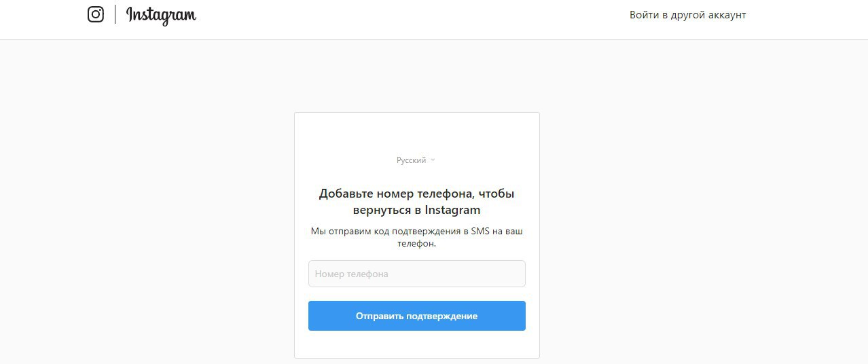Image resolution: width=868 pixels, height=364 pixels.
Task: Click the Отправить подтверждение button
Action: [417, 316]
